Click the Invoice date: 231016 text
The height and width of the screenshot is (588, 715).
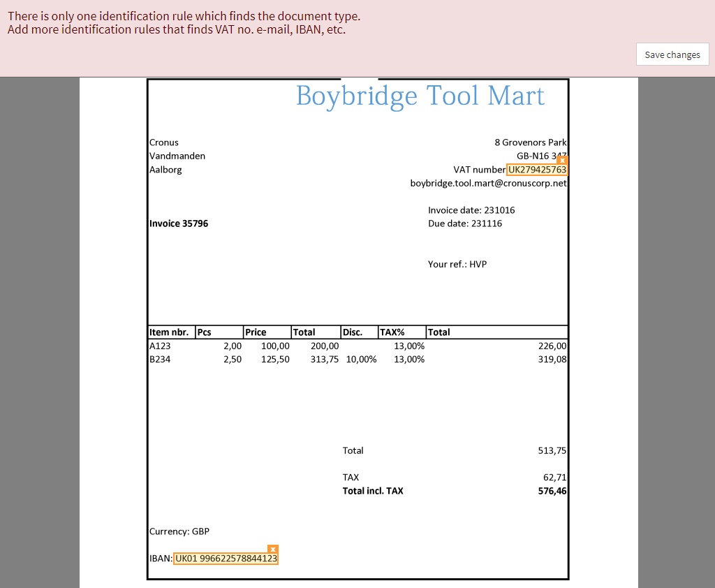pyautogui.click(x=471, y=210)
